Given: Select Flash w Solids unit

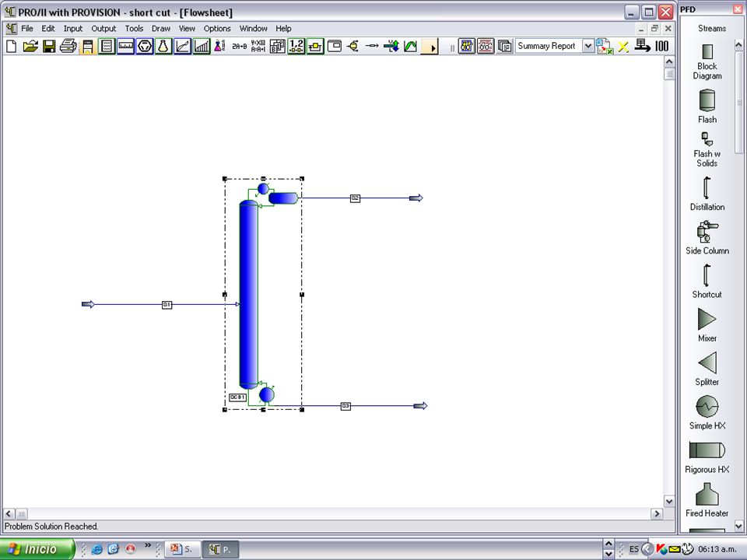Looking at the screenshot, I should click(707, 149).
